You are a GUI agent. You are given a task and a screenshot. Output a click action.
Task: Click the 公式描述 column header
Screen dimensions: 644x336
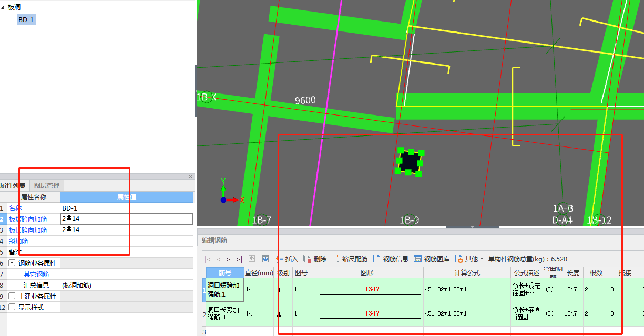tap(527, 272)
